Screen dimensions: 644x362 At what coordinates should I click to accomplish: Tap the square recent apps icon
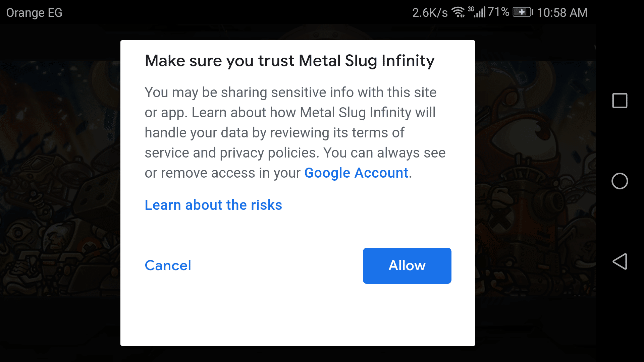pyautogui.click(x=620, y=101)
